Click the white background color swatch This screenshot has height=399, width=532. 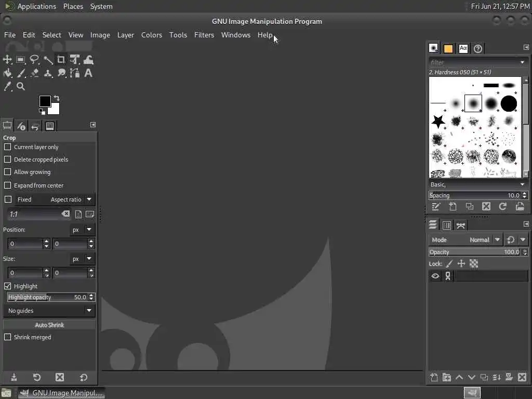(x=55, y=110)
